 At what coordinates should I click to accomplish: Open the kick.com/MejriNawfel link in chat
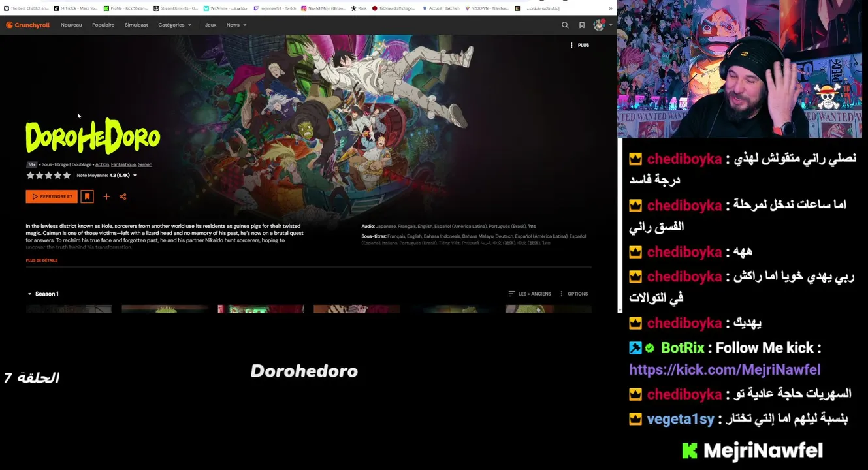724,369
